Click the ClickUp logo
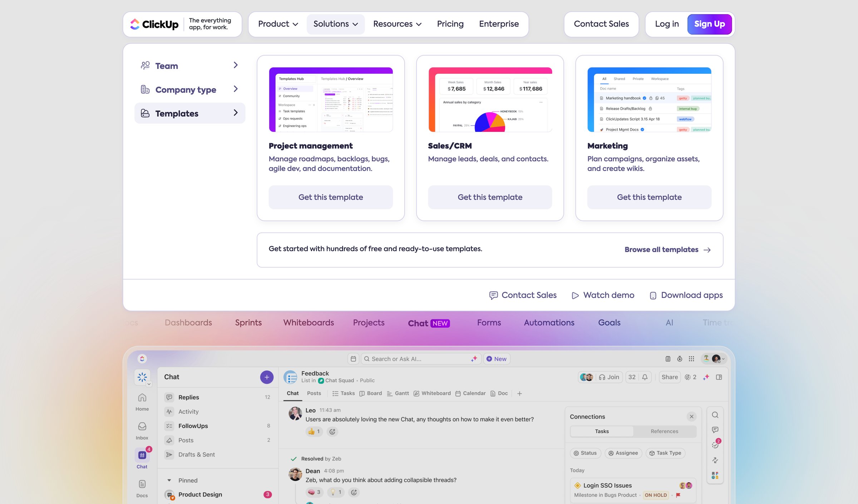The height and width of the screenshot is (504, 858). (x=154, y=24)
